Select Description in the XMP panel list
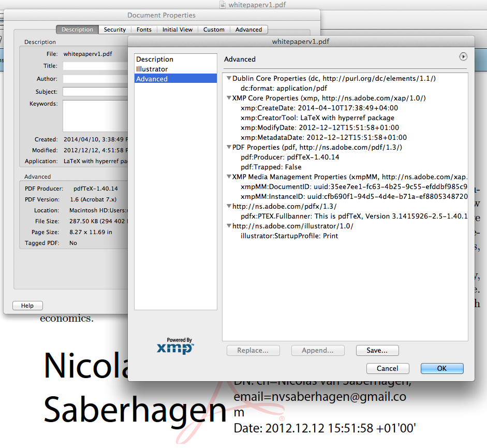Image resolution: width=487 pixels, height=448 pixels. (175, 59)
